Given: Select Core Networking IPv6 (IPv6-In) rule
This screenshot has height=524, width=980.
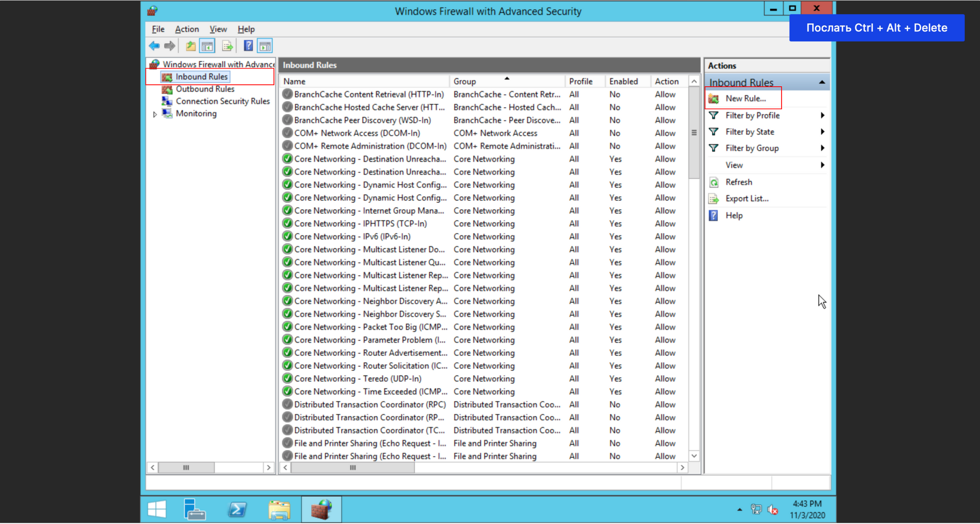Looking at the screenshot, I should coord(352,237).
